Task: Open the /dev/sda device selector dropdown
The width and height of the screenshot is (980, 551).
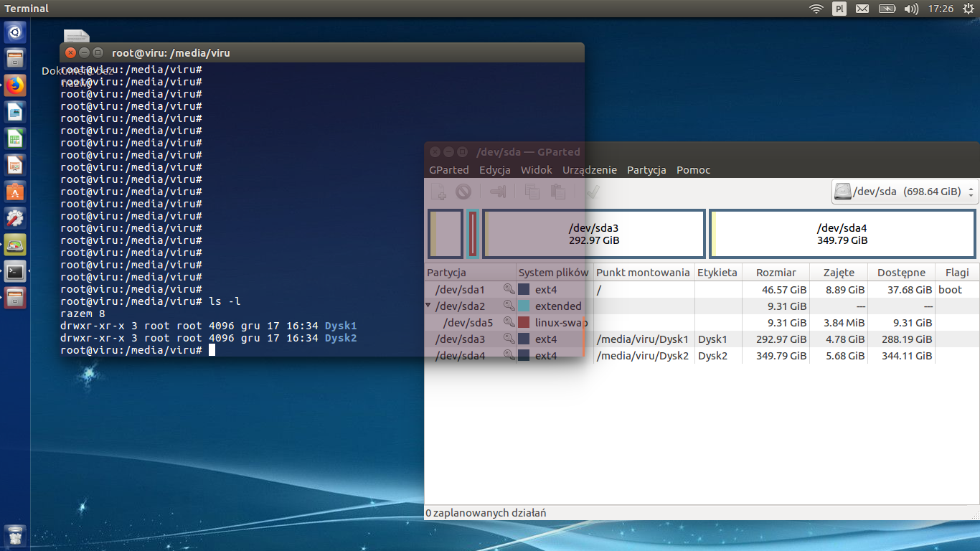Action: coord(905,192)
